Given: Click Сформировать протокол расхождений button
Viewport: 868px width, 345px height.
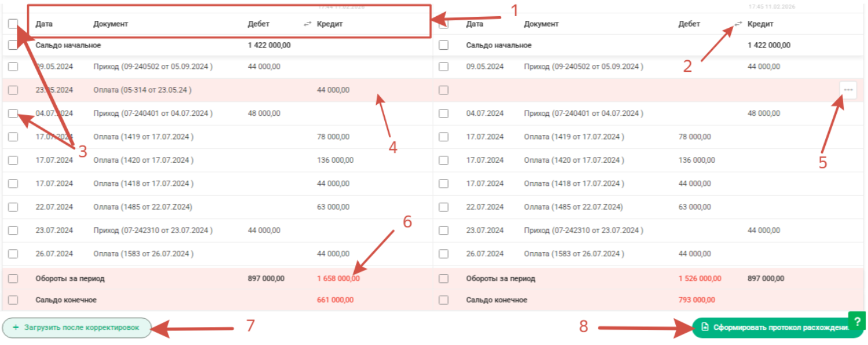Looking at the screenshot, I should [x=778, y=328].
